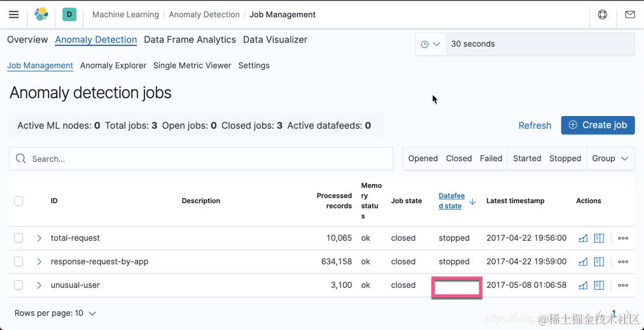The height and width of the screenshot is (330, 644).
Task: Open the hamburger navigation menu
Action: 13,15
